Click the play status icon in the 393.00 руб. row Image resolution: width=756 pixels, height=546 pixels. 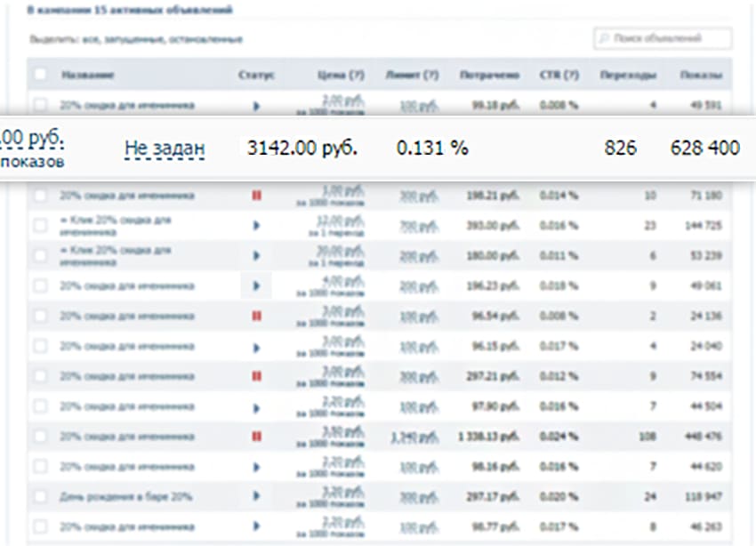tap(256, 226)
